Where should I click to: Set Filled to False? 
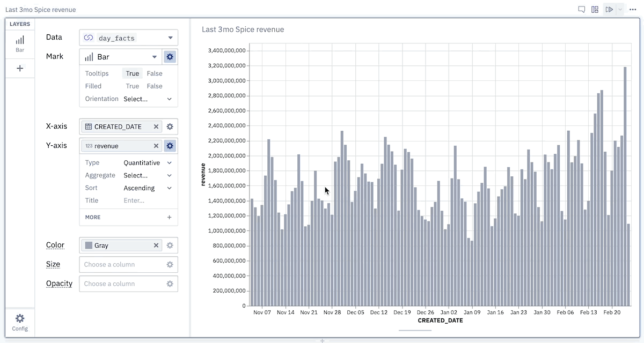coord(155,86)
